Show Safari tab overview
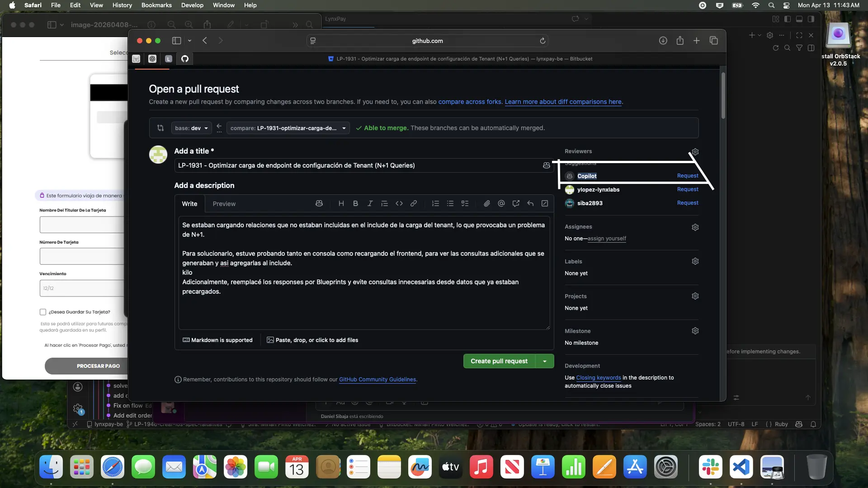Viewport: 868px width, 488px height. (714, 41)
